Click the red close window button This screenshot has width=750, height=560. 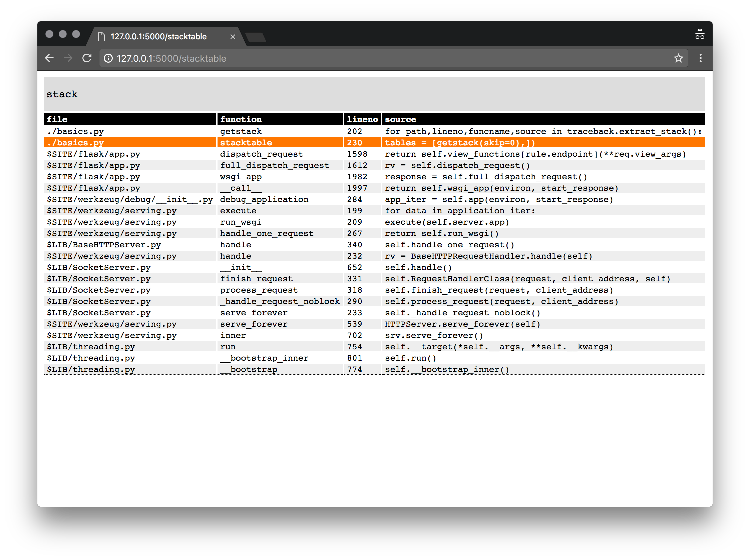tap(49, 34)
